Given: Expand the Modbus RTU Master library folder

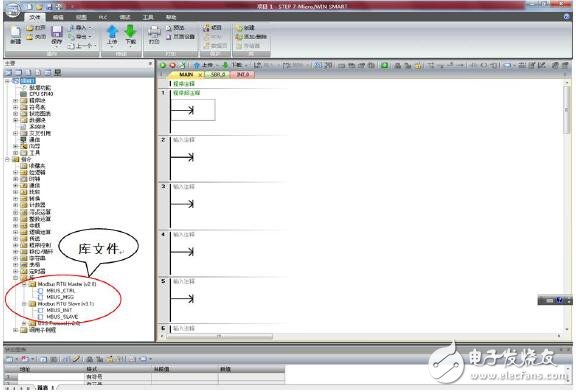Looking at the screenshot, I should [24, 284].
